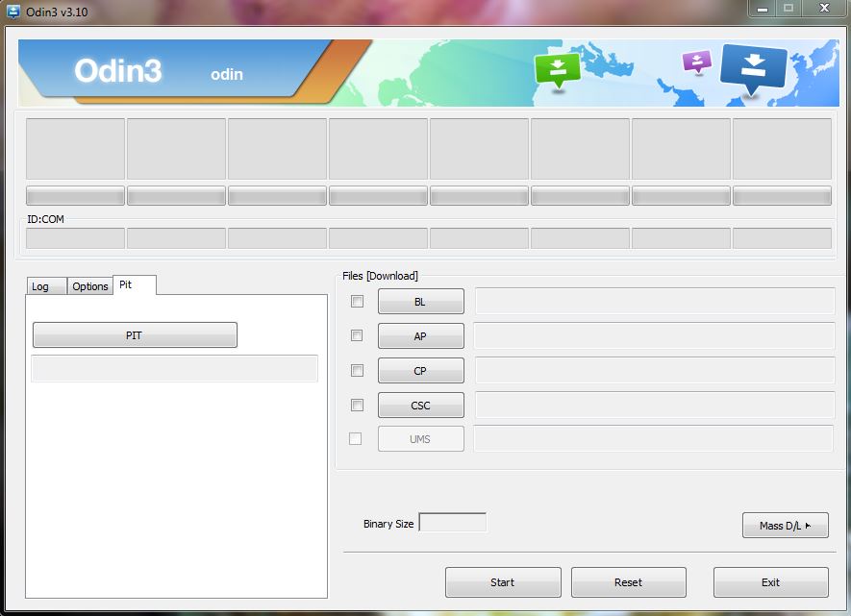
Task: Choose a firmware file with AP button
Action: point(421,336)
